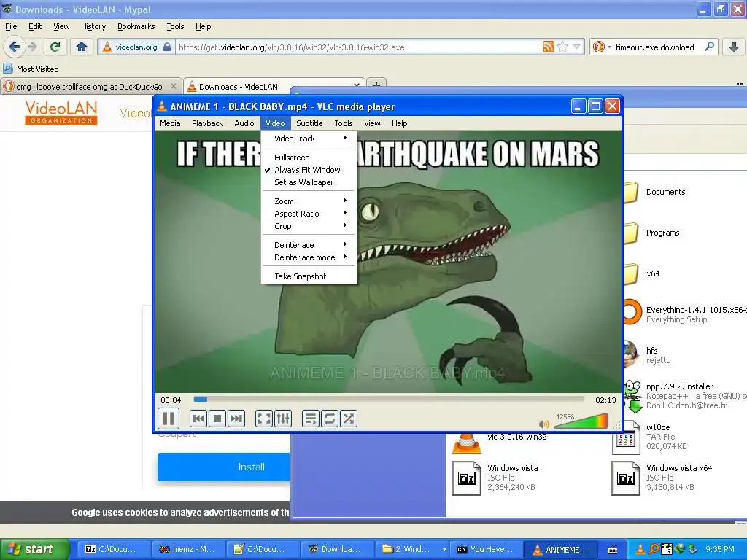Toggle VLC fullscreen button in controls
Viewport: 747px width, 560px height.
(x=263, y=419)
